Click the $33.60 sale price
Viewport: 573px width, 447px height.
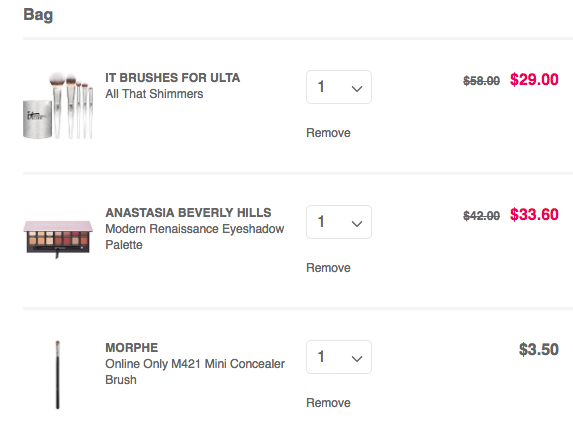[534, 215]
